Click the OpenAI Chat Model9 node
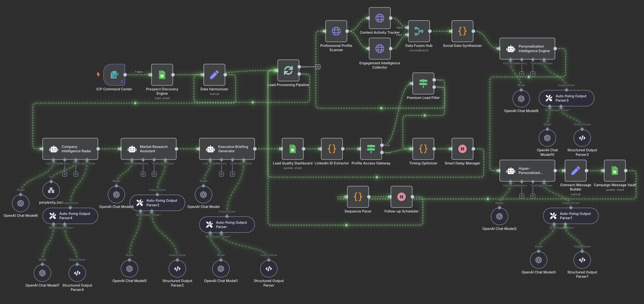 pyautogui.click(x=521, y=99)
